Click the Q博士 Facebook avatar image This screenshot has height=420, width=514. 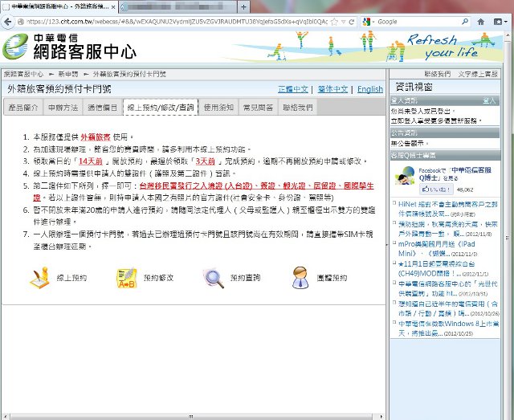tap(402, 175)
